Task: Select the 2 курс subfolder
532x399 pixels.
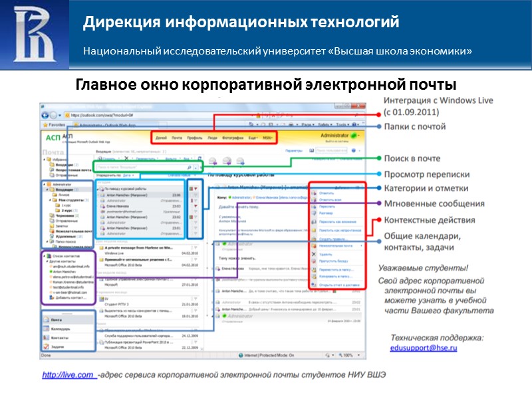Action: (67, 210)
